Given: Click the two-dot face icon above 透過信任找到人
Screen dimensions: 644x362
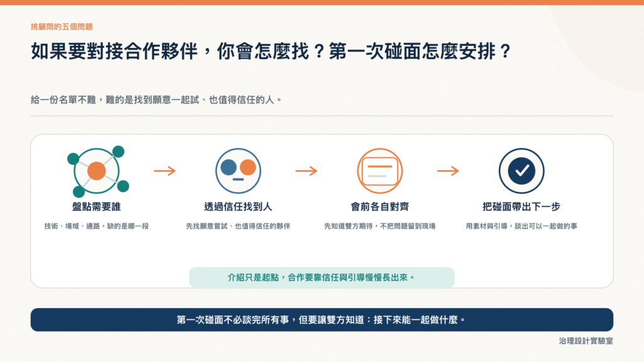Looking at the screenshot, I should coord(238,171).
